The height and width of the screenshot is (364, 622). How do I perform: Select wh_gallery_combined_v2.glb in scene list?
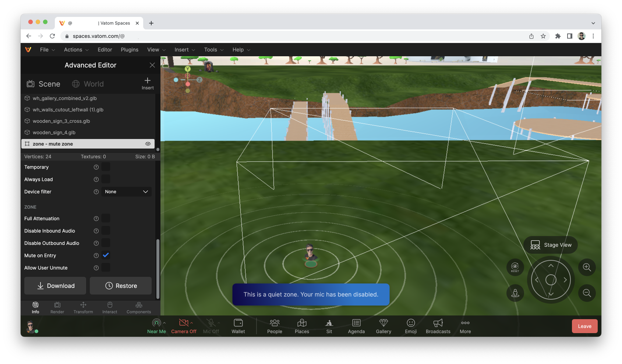point(88,98)
